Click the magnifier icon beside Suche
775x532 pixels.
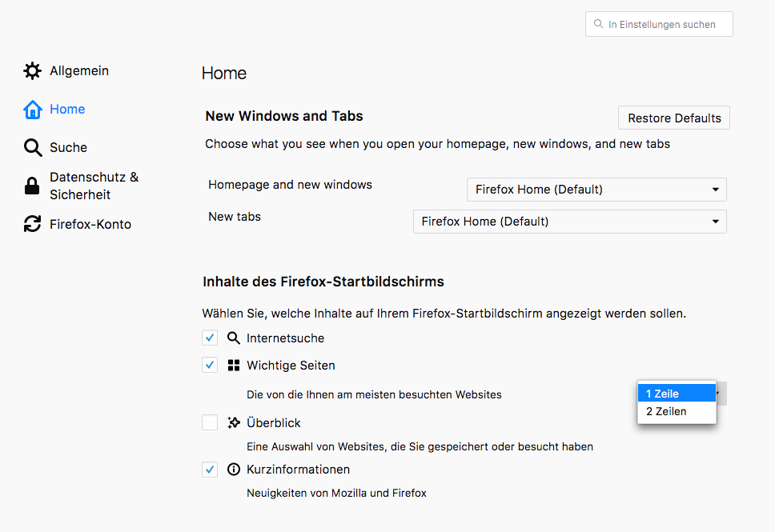coord(32,148)
